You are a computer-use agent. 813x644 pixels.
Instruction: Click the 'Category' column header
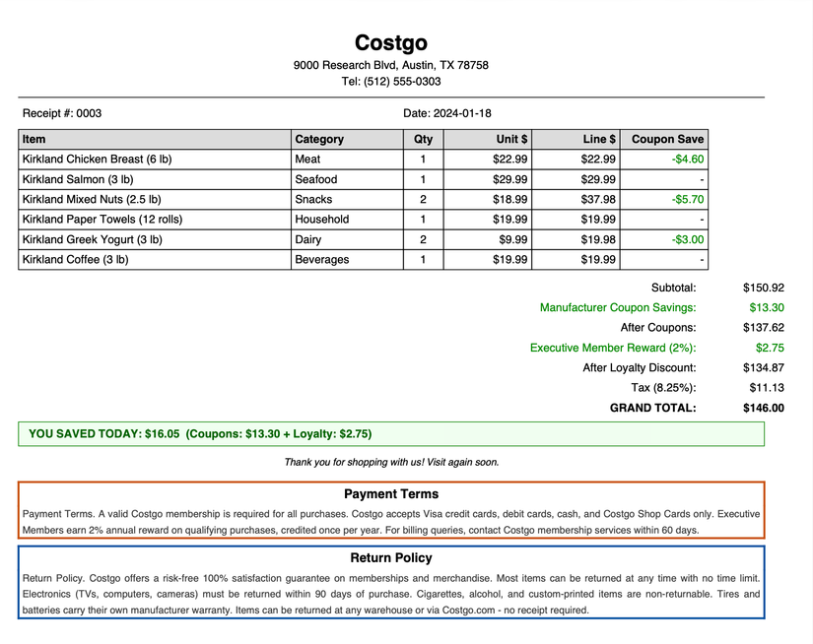point(347,140)
